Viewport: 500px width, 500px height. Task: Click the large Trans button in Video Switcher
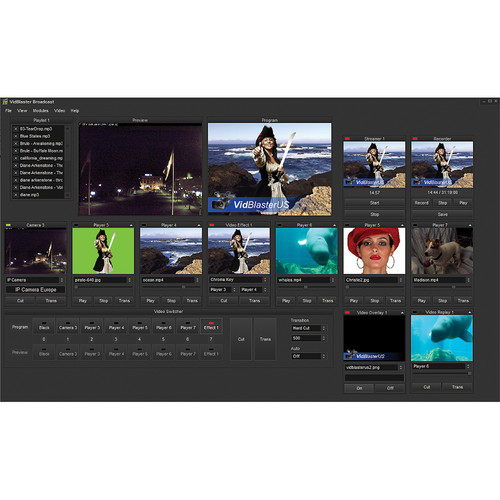[265, 339]
